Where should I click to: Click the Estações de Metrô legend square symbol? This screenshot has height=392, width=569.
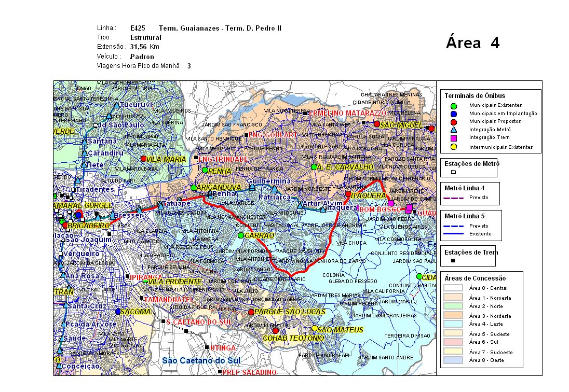[x=453, y=172]
